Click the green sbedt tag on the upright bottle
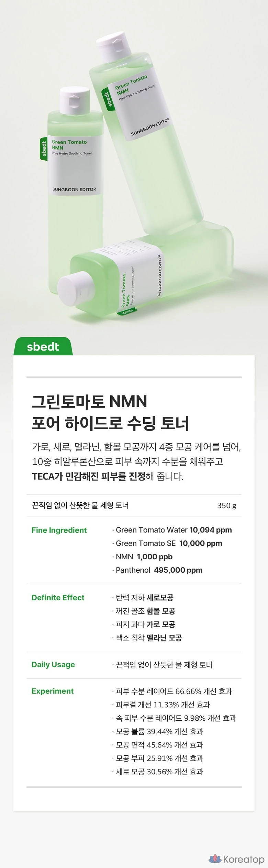 click(43, 149)
